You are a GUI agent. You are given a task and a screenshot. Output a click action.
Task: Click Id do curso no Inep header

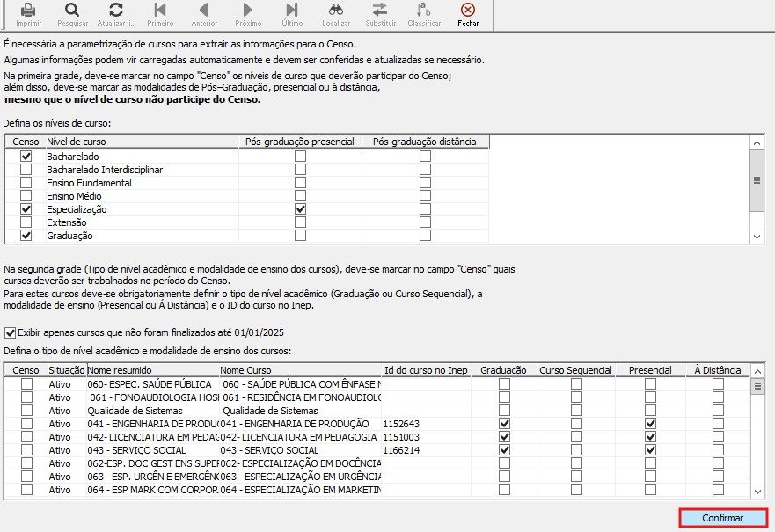426,370
